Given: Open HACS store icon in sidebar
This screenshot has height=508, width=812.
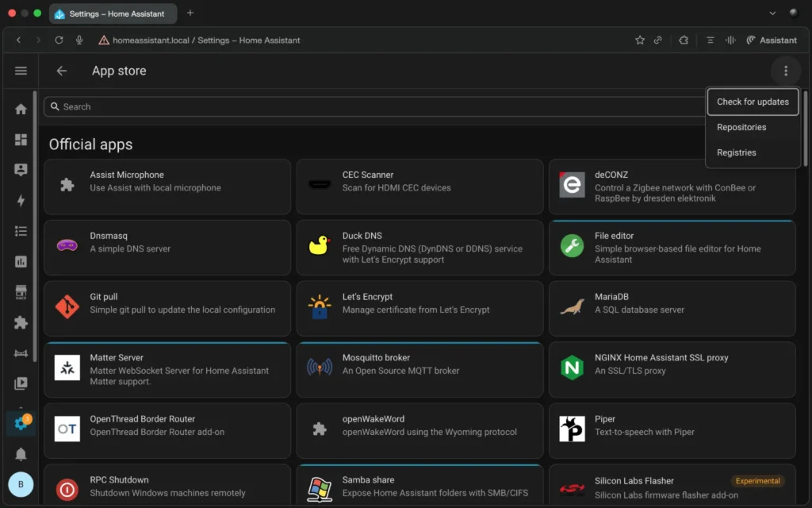Looking at the screenshot, I should coord(21,292).
